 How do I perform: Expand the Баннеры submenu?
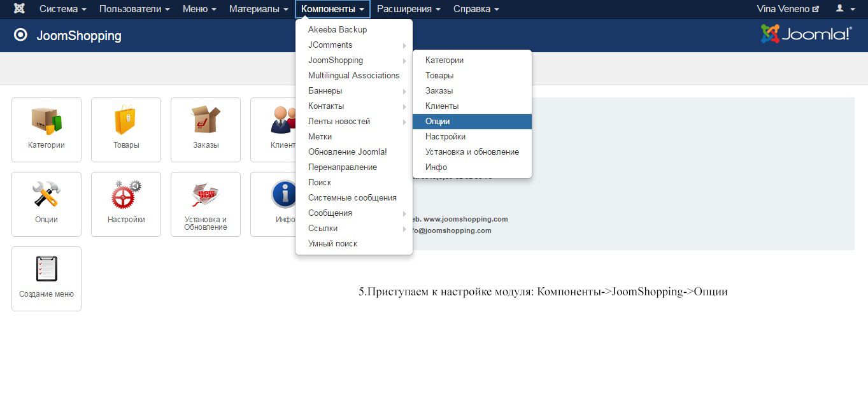click(x=354, y=91)
